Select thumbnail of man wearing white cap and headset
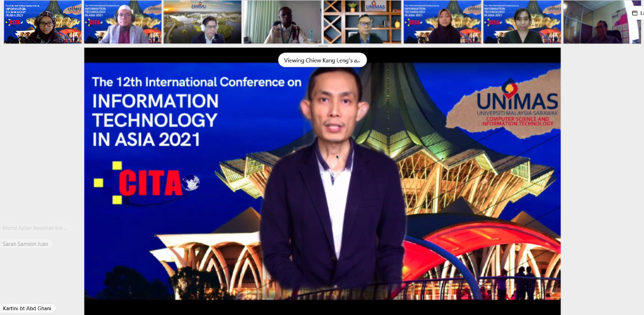This screenshot has height=315, width=644. point(123,22)
